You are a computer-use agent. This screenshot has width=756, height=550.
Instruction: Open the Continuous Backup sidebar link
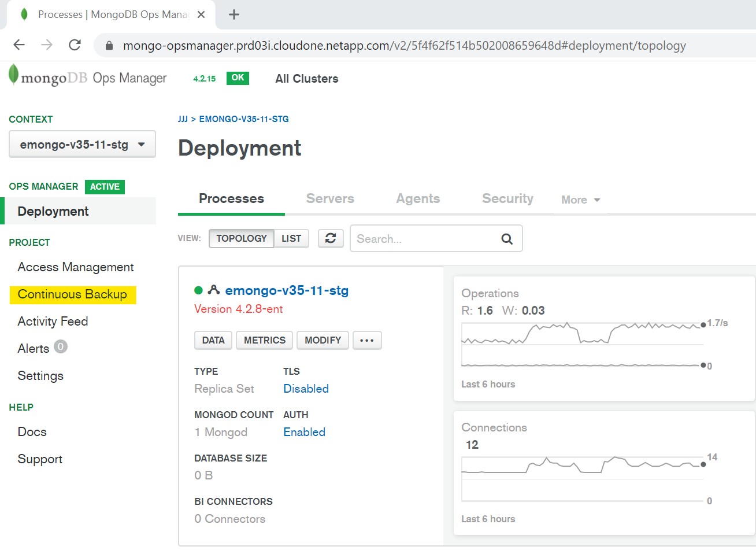(72, 294)
